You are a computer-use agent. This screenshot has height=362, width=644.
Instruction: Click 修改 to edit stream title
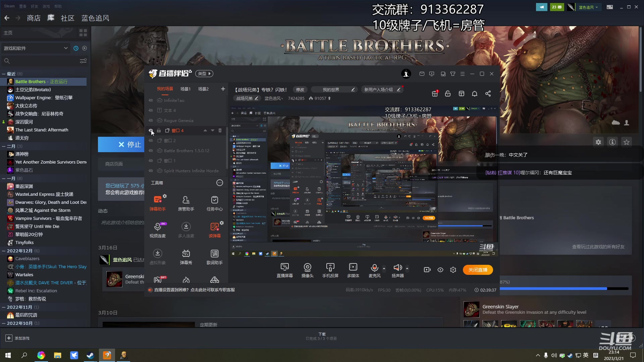click(x=300, y=89)
